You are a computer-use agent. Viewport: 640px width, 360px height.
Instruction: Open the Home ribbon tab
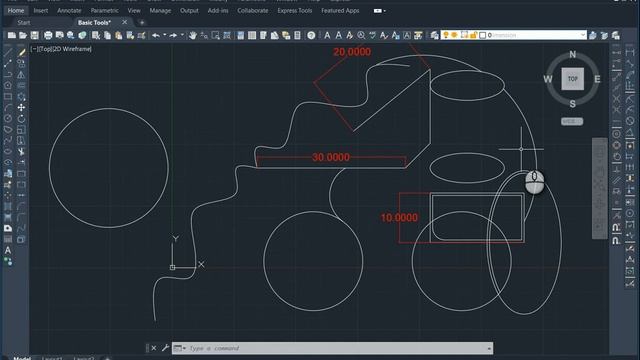16,11
